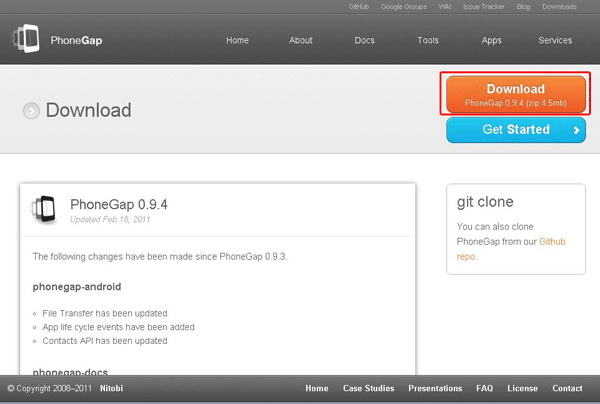Click the phonegap-android section heading
Screen dimensions: 600x404
(x=77, y=287)
